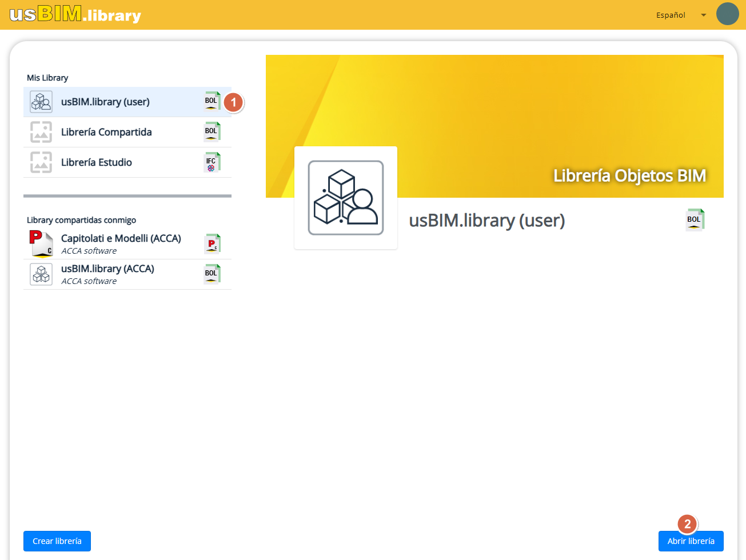
Task: Click the BOL icon beside the library title
Action: (695, 220)
